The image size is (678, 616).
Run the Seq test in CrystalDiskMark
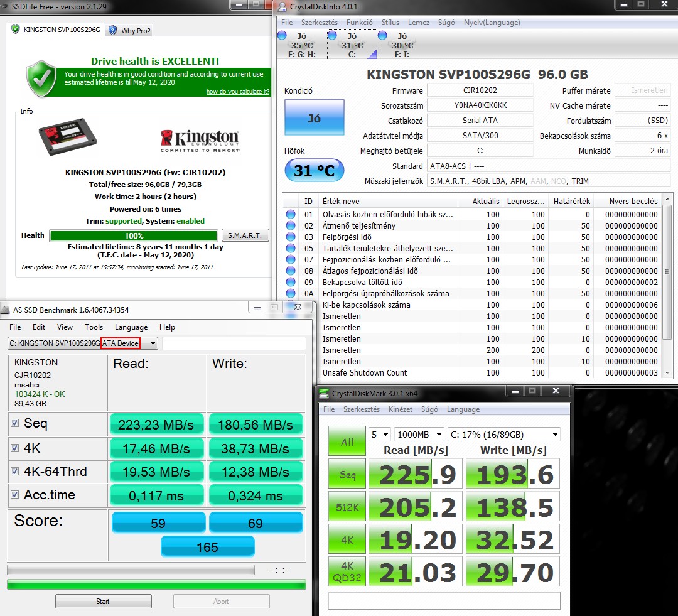[347, 474]
